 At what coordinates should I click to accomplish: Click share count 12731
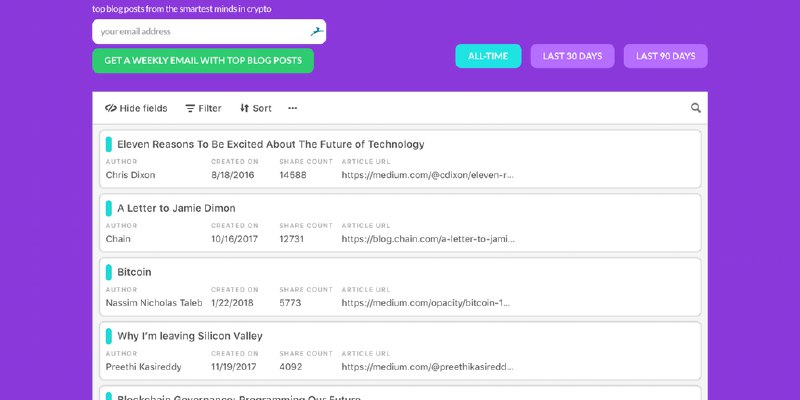click(x=292, y=239)
